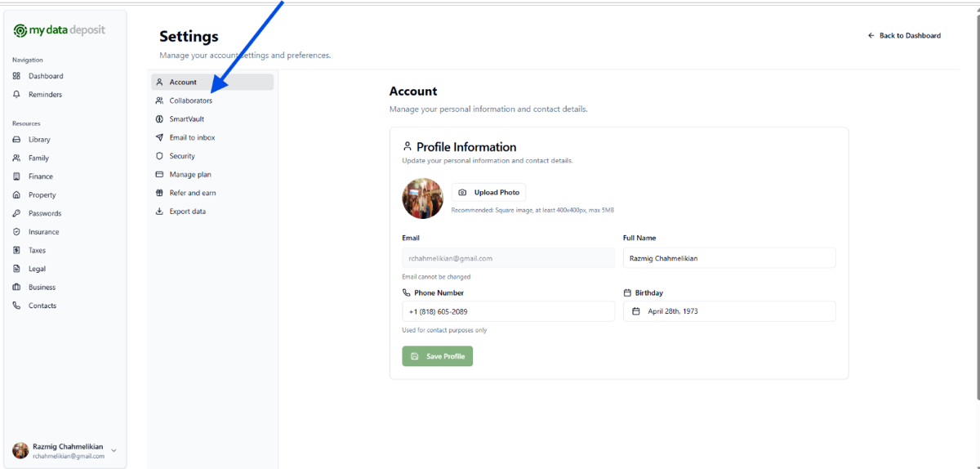Click the SmartVault icon
The width and height of the screenshot is (980, 469).
click(160, 119)
